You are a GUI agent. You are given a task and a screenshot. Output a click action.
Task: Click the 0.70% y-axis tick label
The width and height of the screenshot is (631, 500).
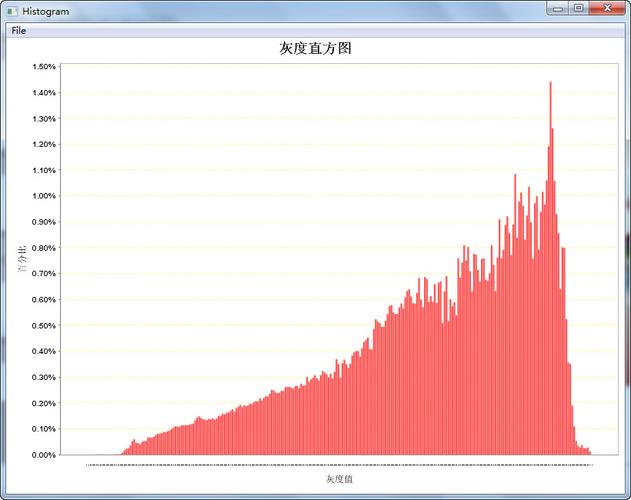point(44,274)
